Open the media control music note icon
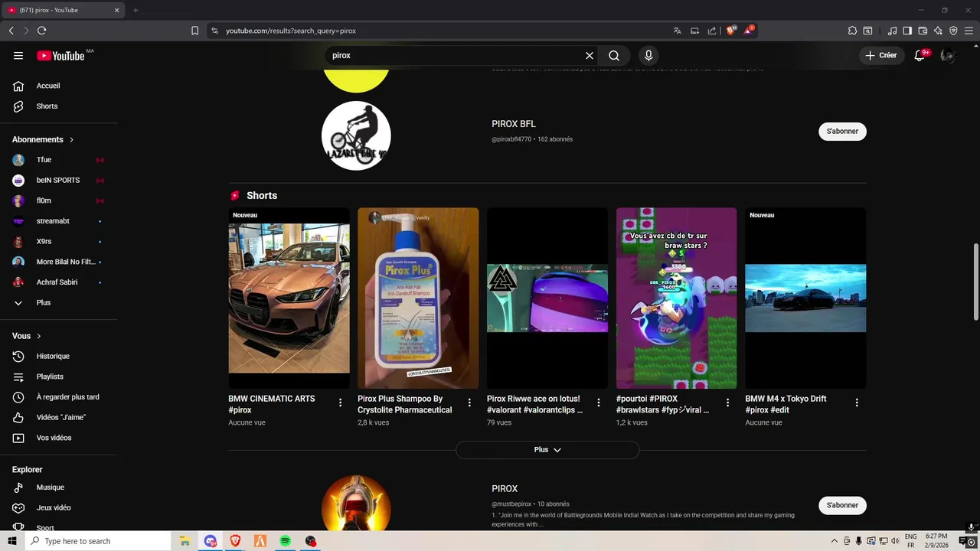The height and width of the screenshot is (551, 980). (892, 31)
